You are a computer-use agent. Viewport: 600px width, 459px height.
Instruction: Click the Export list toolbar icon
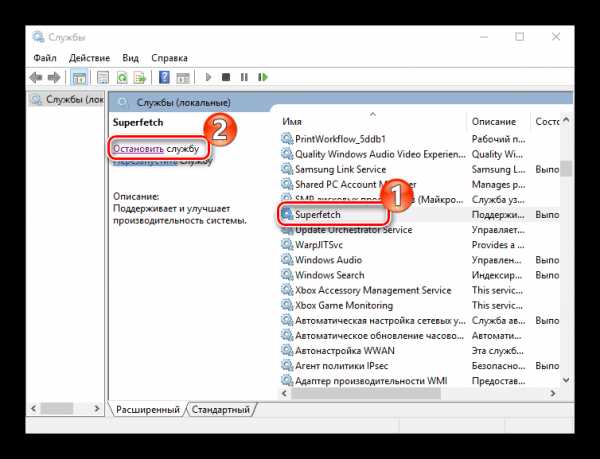[140, 78]
